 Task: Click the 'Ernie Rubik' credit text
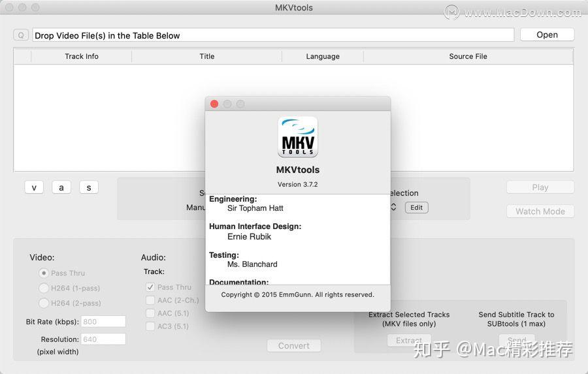tap(250, 237)
